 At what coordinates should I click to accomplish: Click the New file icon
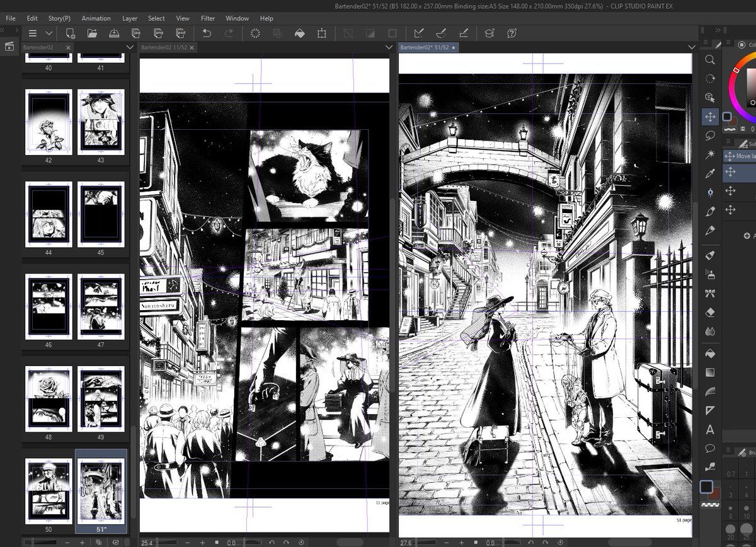(71, 33)
